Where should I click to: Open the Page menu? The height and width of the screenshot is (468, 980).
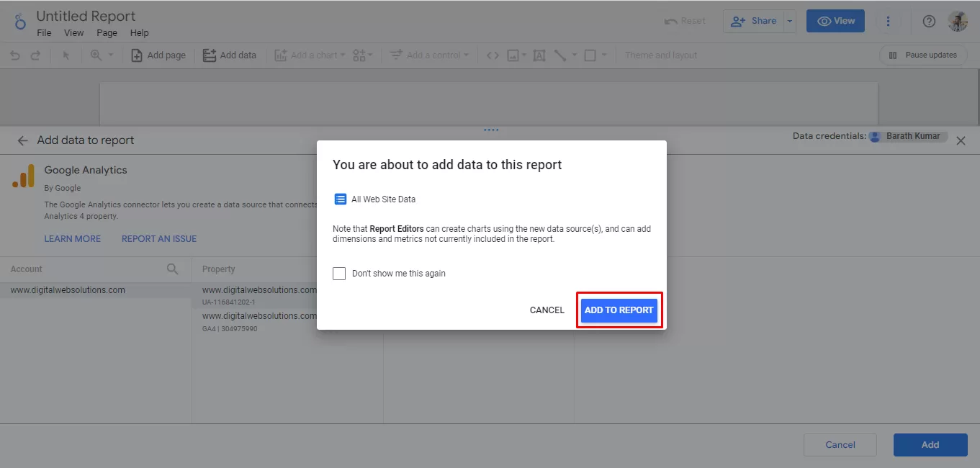[107, 33]
